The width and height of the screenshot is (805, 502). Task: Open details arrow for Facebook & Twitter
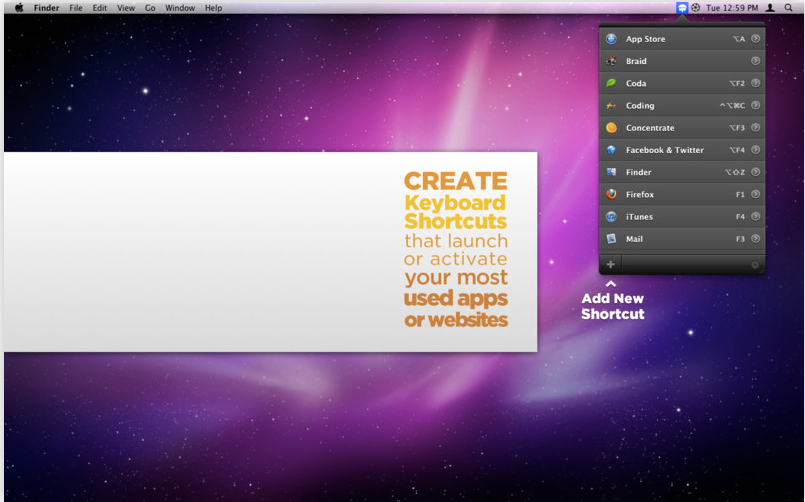[755, 149]
